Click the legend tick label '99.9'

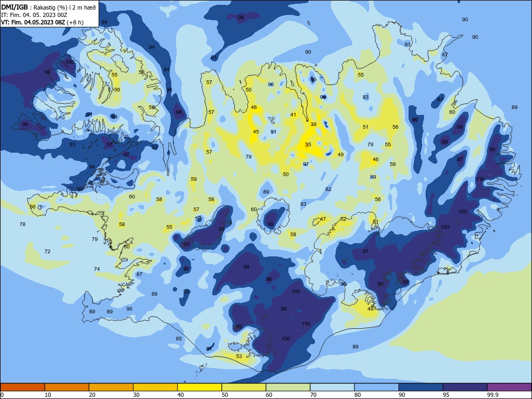pyautogui.click(x=493, y=395)
